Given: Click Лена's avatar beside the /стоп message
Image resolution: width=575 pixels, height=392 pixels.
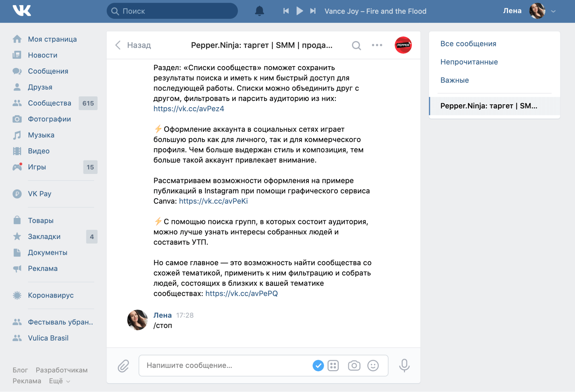Looking at the screenshot, I should tap(137, 320).
